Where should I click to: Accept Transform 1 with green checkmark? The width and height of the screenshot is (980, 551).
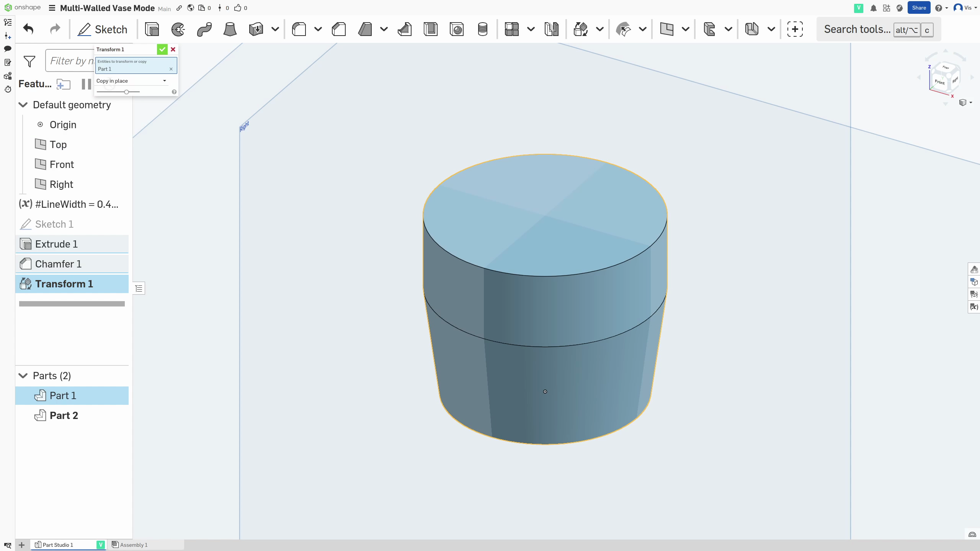tap(162, 49)
